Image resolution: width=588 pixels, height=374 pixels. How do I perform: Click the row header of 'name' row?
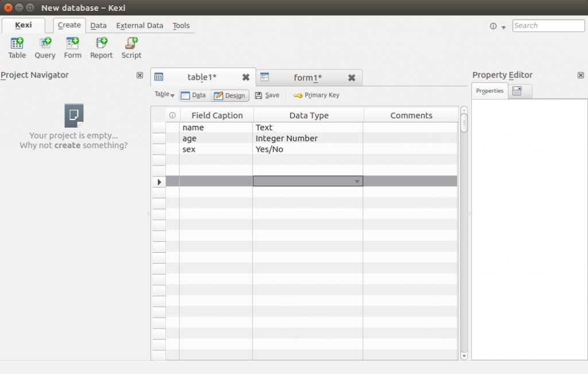[159, 128]
